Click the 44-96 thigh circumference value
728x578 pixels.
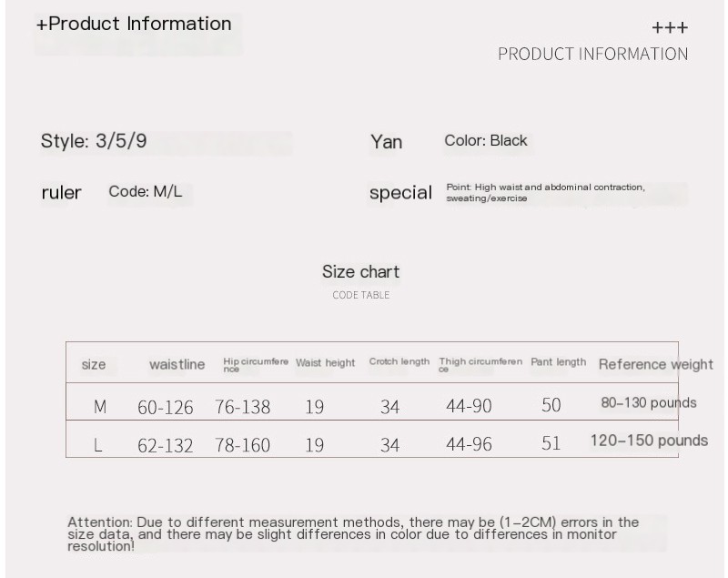click(x=469, y=444)
